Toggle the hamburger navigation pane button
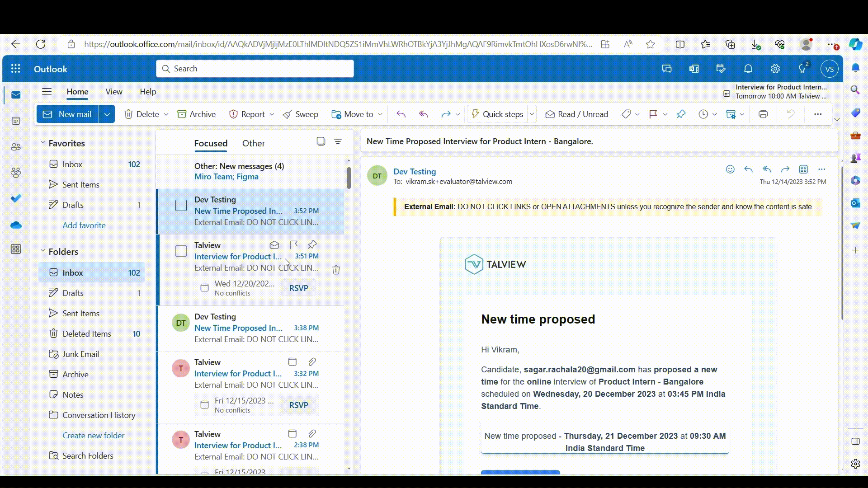 tap(47, 92)
